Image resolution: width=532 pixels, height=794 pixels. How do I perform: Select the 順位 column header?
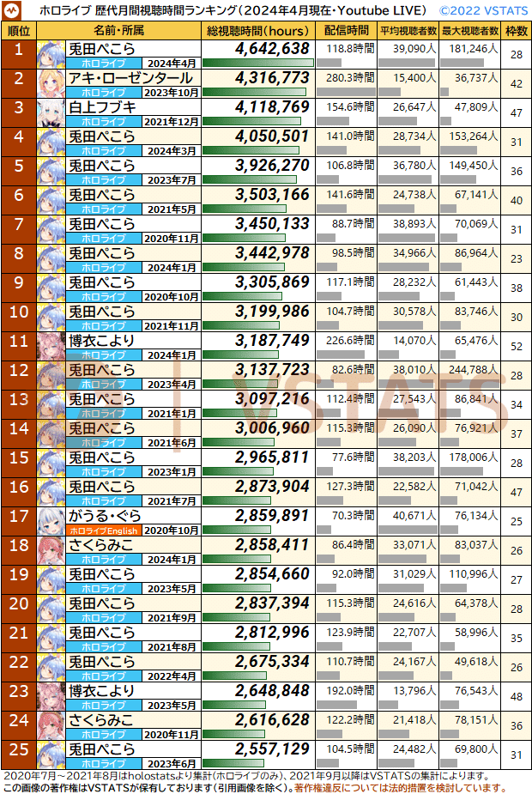pos(19,31)
